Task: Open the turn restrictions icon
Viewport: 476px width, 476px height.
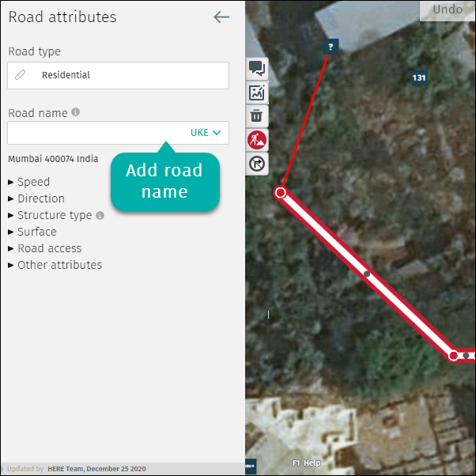Action: tap(257, 164)
